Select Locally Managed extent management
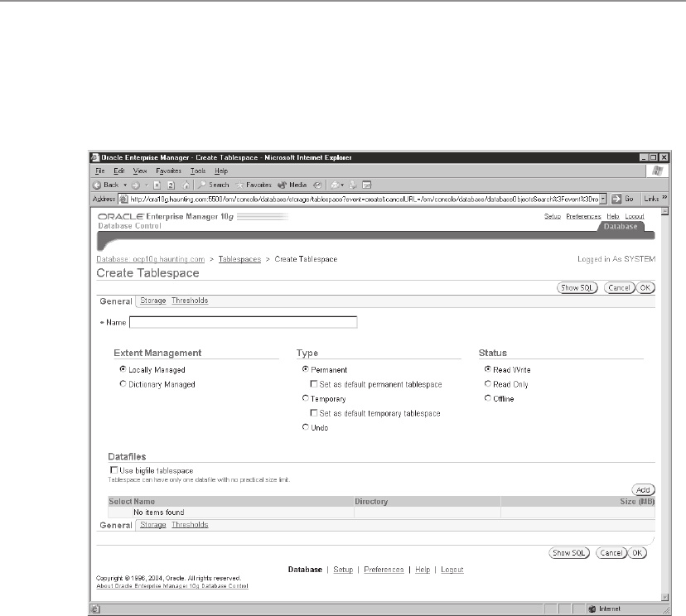This screenshot has height=616, width=686. point(123,369)
